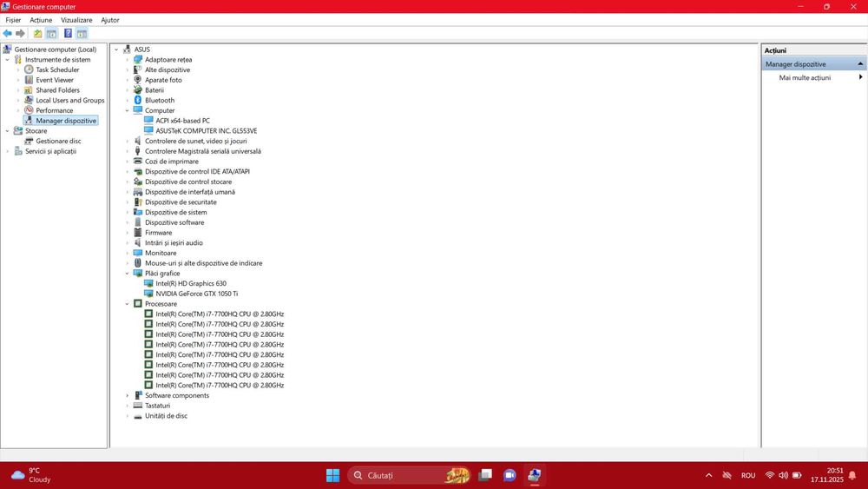Click the Monitoare icon
This screenshot has width=868, height=489.
tap(138, 253)
